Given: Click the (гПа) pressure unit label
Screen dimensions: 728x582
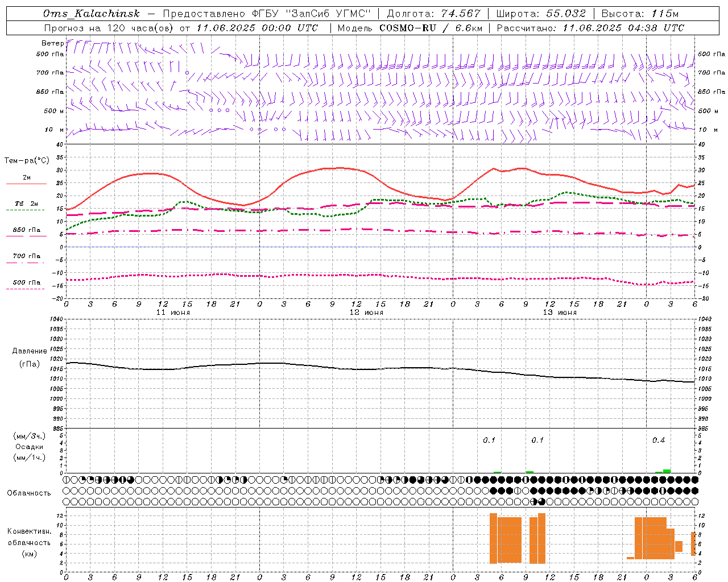Looking at the screenshot, I should point(30,364).
